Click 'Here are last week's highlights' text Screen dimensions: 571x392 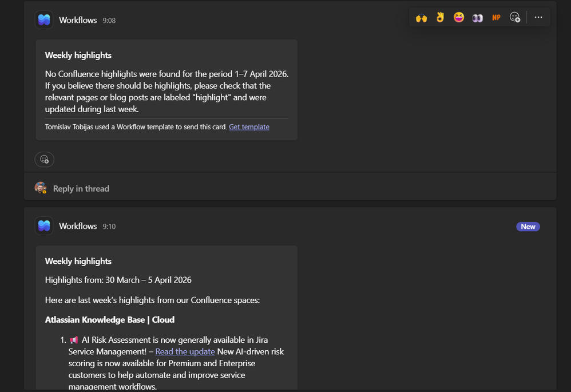click(x=152, y=300)
